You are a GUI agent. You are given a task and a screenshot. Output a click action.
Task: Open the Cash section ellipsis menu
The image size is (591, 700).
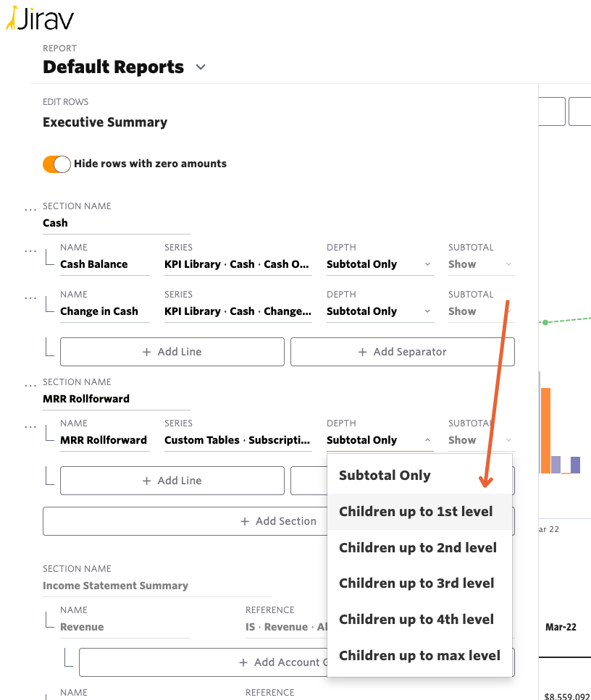point(30,210)
